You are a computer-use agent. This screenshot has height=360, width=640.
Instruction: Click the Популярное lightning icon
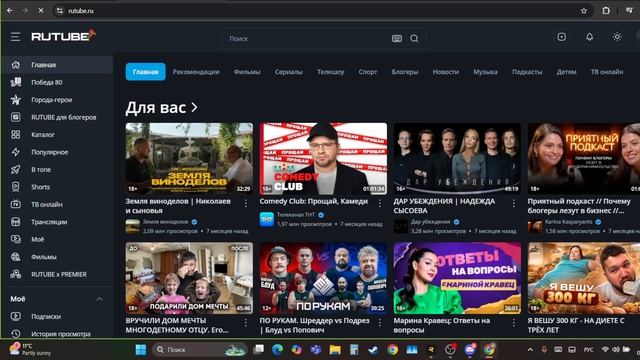pos(16,152)
